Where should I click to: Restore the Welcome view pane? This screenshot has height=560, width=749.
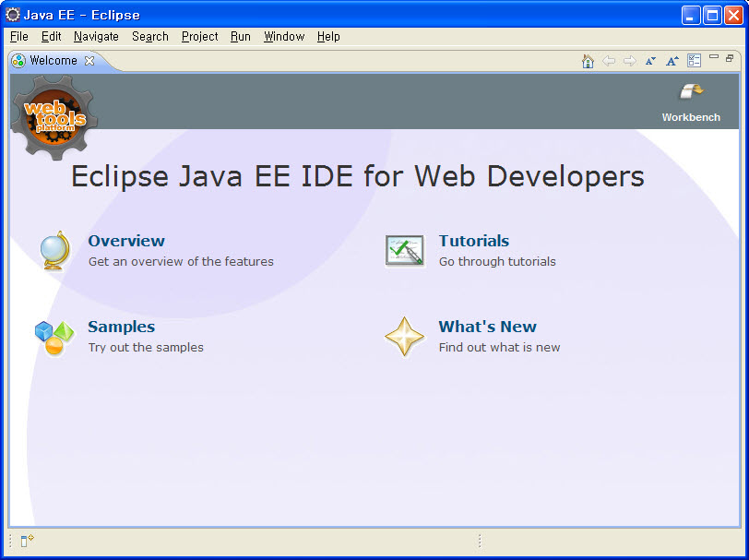coord(730,58)
